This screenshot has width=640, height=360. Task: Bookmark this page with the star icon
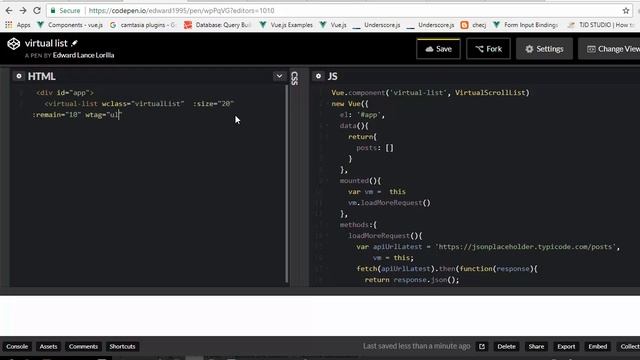(x=626, y=11)
